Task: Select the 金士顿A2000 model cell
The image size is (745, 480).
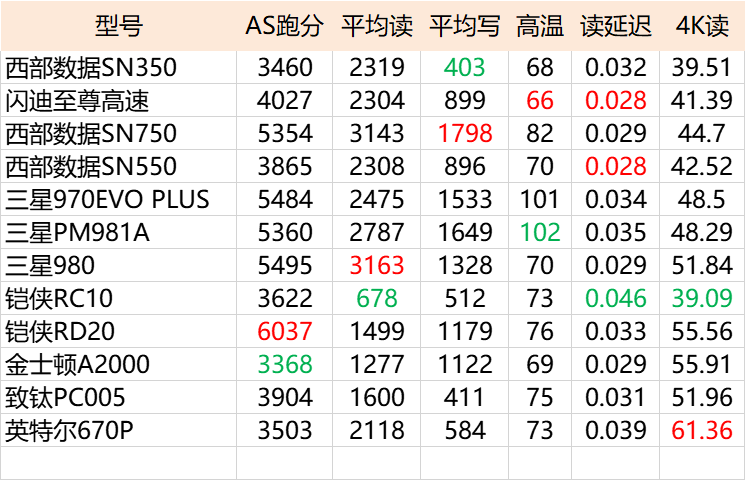Action: [x=119, y=365]
